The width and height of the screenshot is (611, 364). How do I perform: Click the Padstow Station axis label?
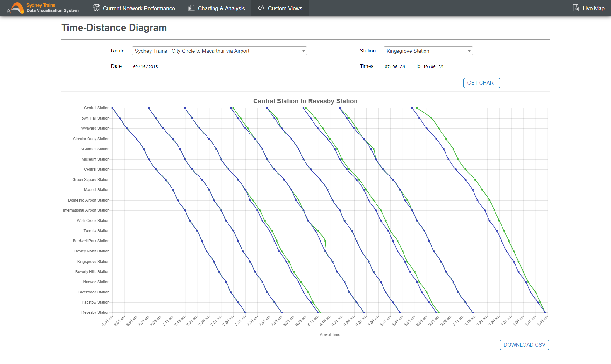(x=95, y=302)
